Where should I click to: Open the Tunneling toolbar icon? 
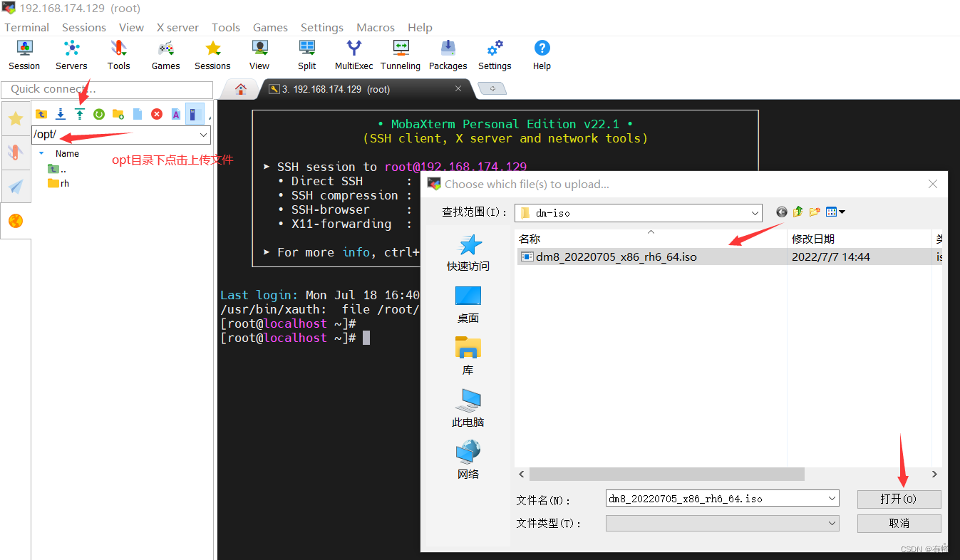[400, 55]
